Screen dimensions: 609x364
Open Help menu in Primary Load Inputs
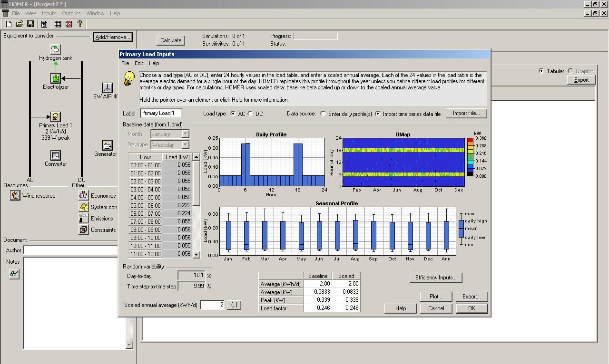coord(154,63)
